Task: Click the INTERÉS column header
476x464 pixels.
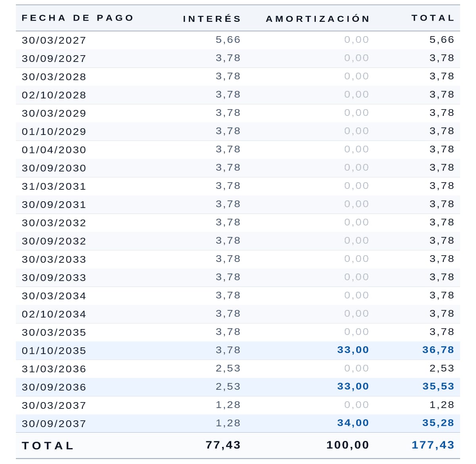Action: [x=212, y=19]
